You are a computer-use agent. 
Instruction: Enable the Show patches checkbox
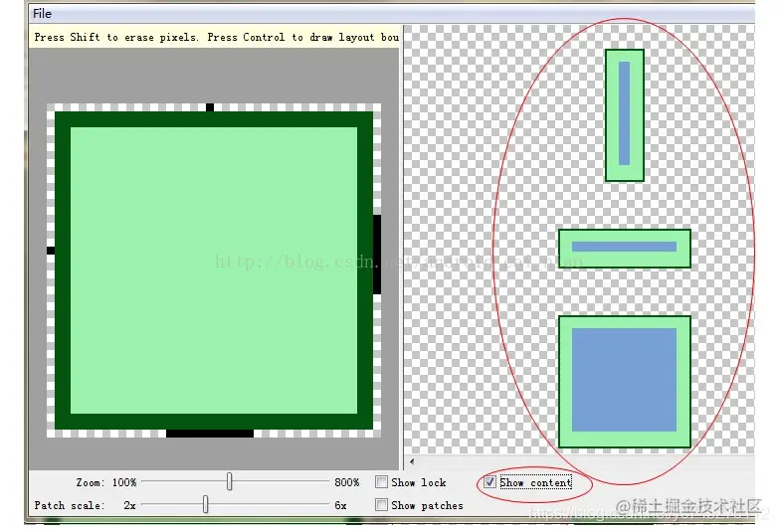381,505
